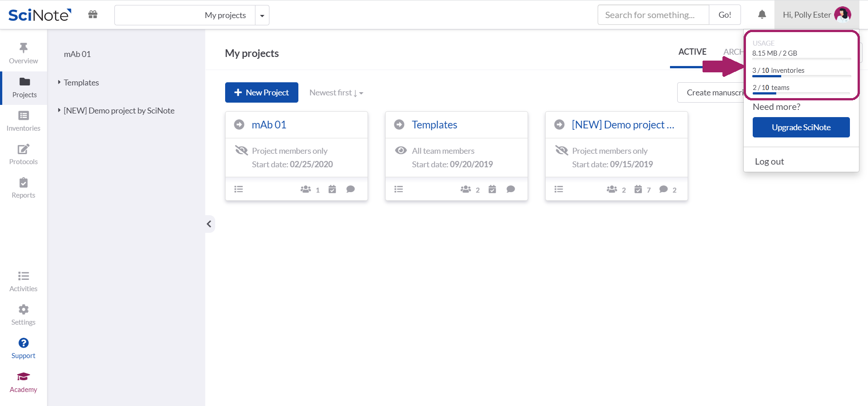Open calendar icon on NEW Demo project card
This screenshot has height=406, width=868.
[x=638, y=189]
